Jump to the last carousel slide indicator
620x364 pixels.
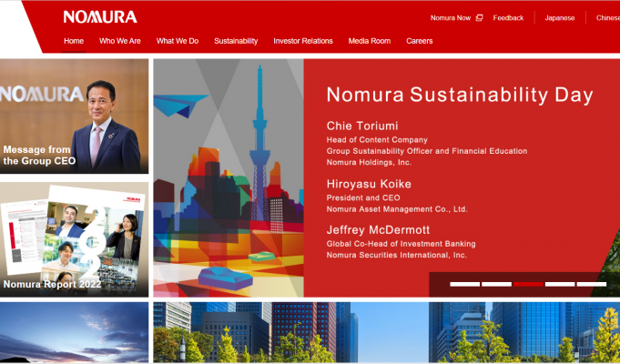[x=592, y=284]
